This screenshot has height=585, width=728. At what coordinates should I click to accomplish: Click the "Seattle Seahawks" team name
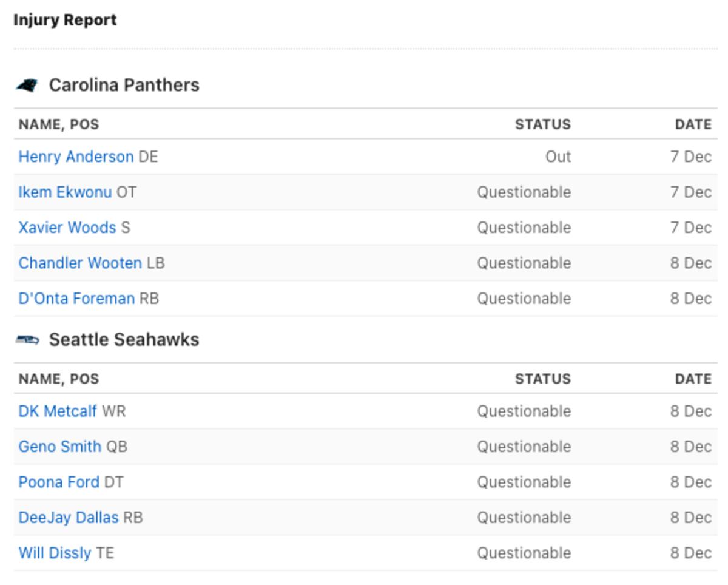point(124,339)
